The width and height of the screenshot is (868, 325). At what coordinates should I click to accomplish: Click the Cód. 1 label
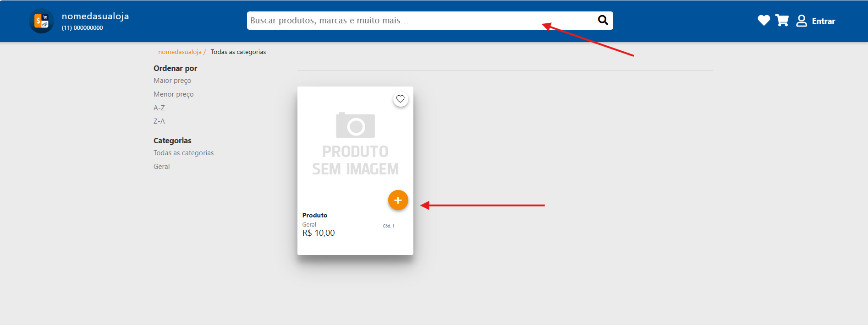click(389, 226)
